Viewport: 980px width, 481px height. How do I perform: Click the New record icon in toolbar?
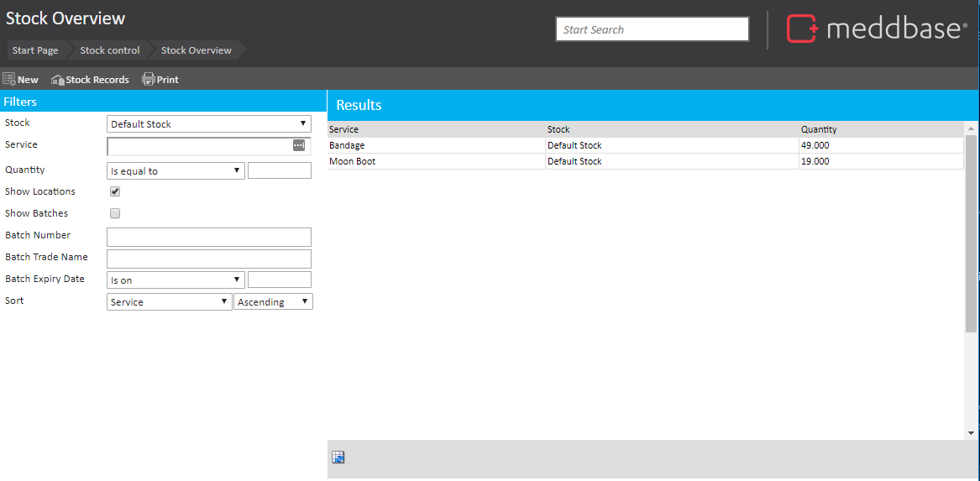click(x=10, y=79)
